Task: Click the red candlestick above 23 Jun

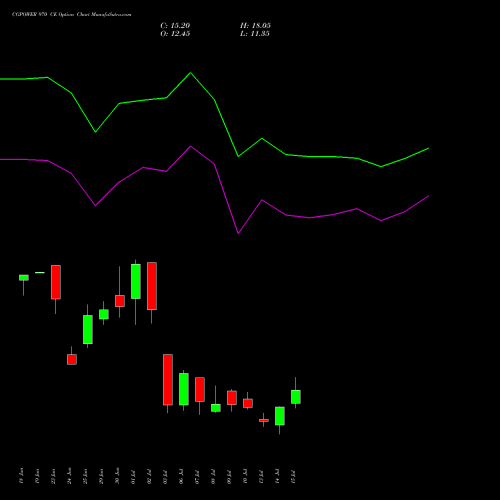Action: (56, 282)
